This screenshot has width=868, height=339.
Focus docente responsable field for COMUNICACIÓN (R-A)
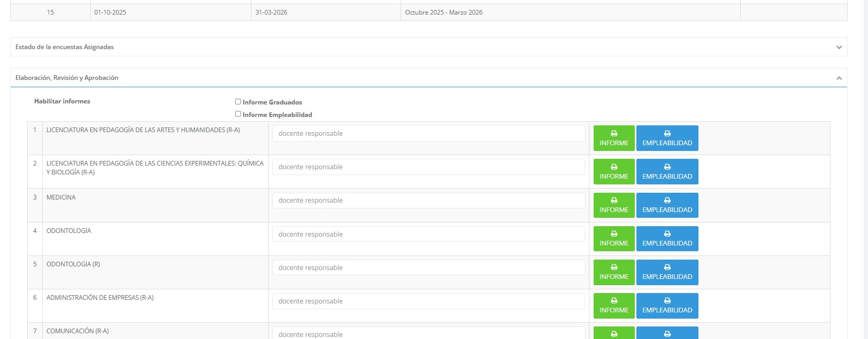point(429,333)
